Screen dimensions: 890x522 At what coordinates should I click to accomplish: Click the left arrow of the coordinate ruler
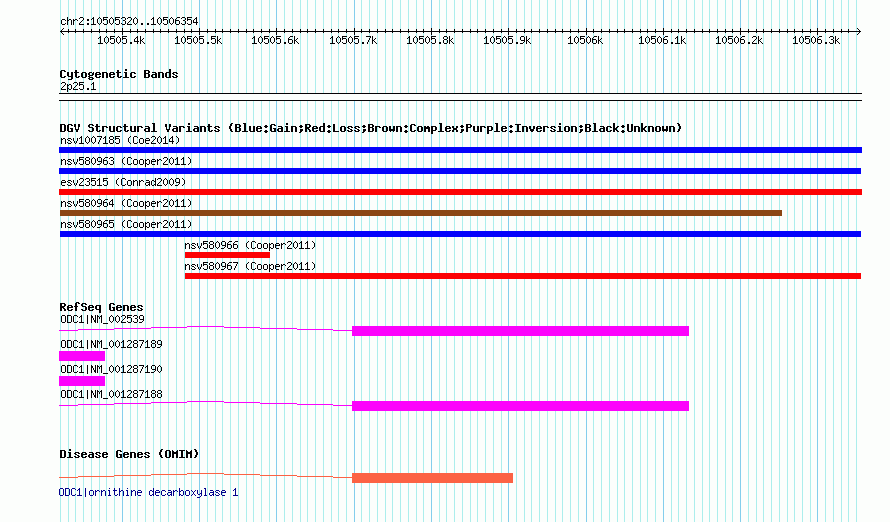[62, 32]
